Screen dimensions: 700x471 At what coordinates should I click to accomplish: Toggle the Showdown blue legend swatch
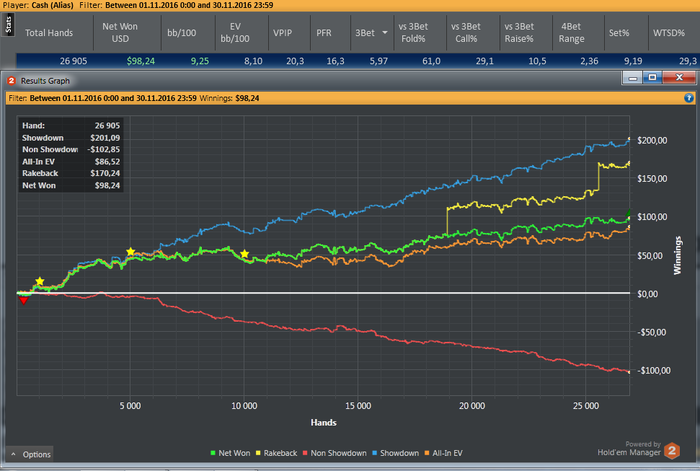(x=374, y=453)
